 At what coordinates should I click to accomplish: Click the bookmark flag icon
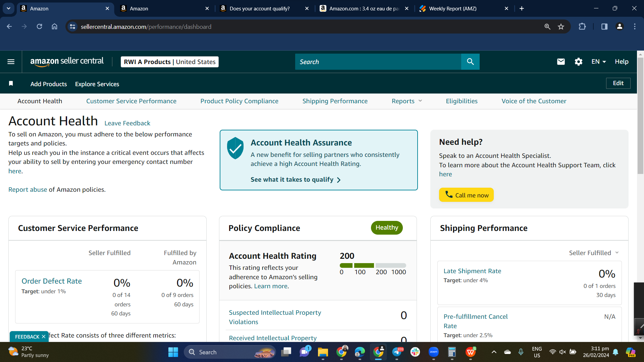point(11,83)
